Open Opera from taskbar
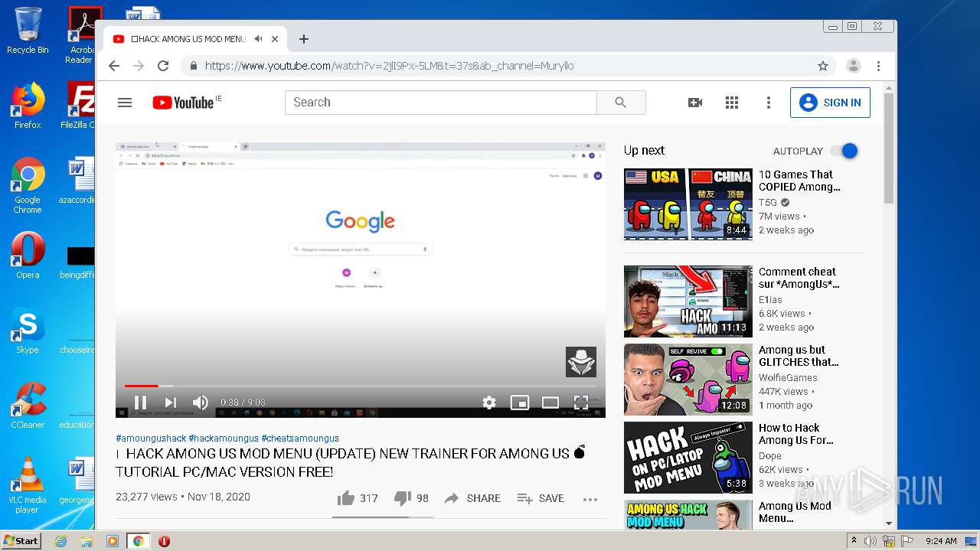 click(164, 541)
